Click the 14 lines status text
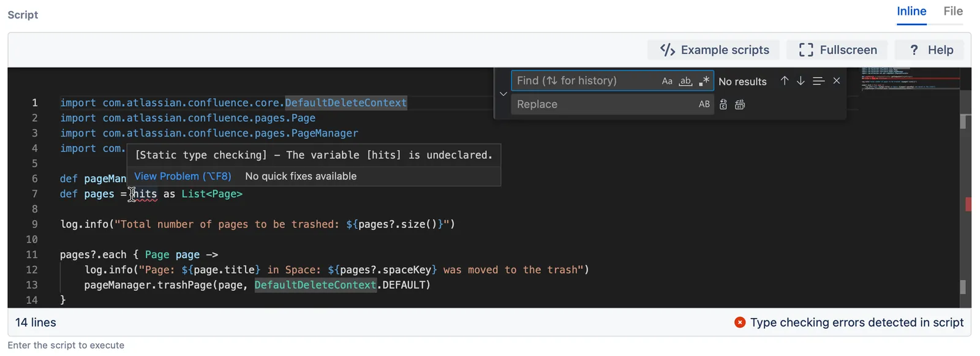980x356 pixels. coord(36,322)
